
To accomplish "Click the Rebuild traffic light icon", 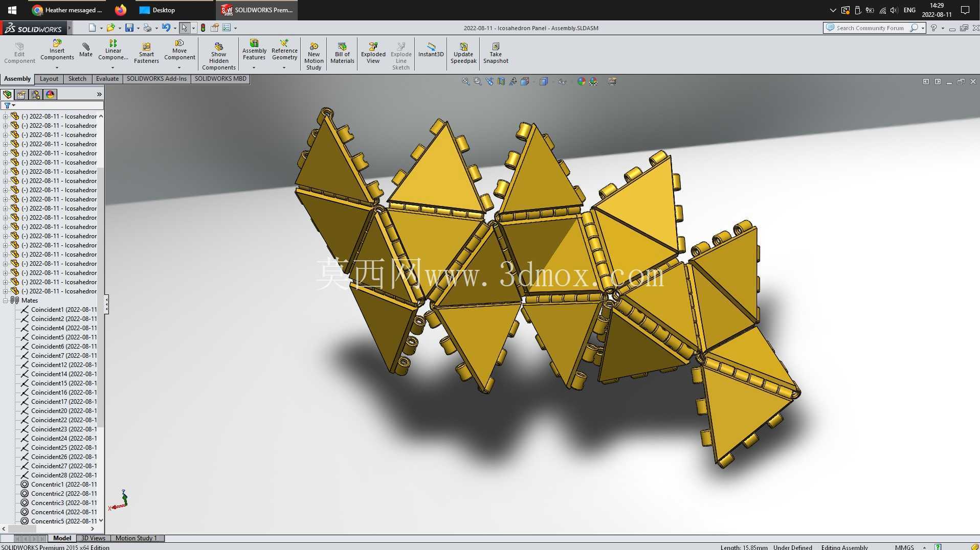I will point(203,28).
